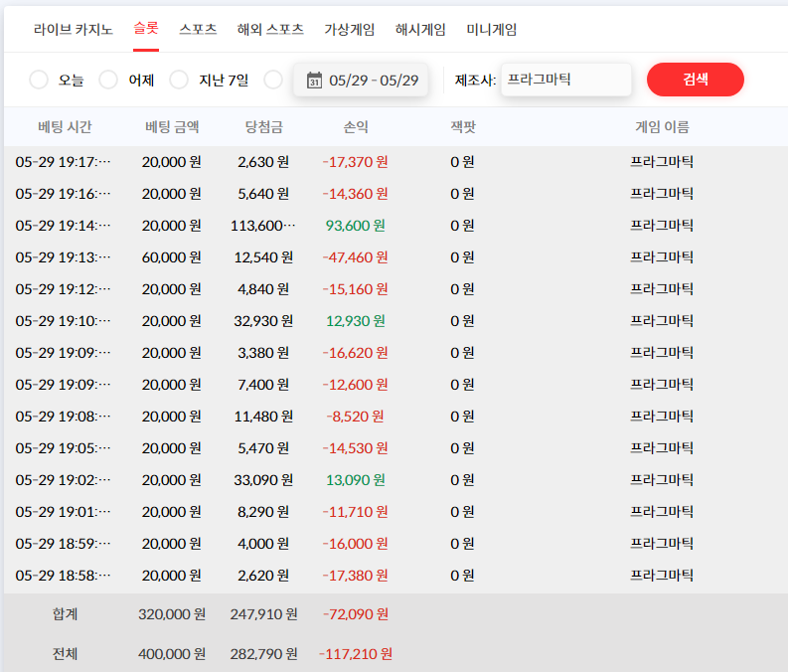This screenshot has height=672, width=788.
Task: Click the -14,360 원 loss value
Action: (356, 194)
